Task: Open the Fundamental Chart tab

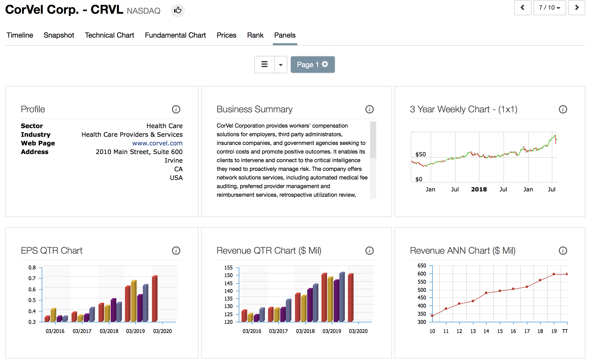Action: (175, 35)
